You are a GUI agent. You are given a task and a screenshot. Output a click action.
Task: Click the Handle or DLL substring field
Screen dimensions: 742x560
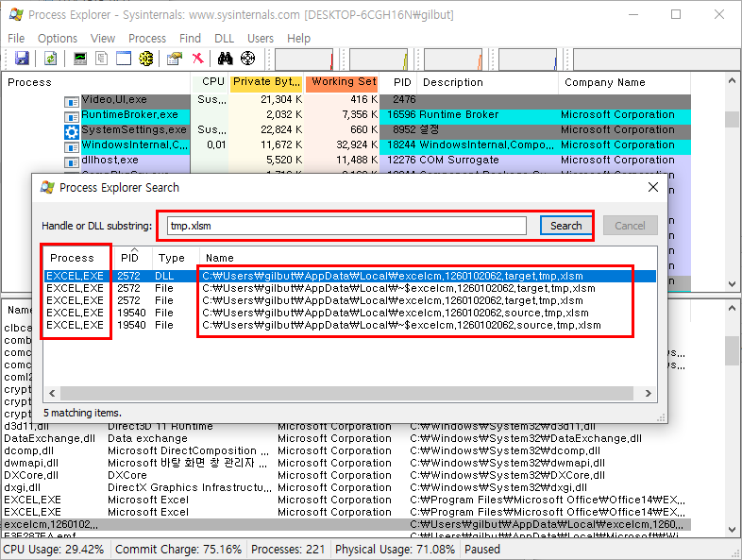tap(346, 226)
